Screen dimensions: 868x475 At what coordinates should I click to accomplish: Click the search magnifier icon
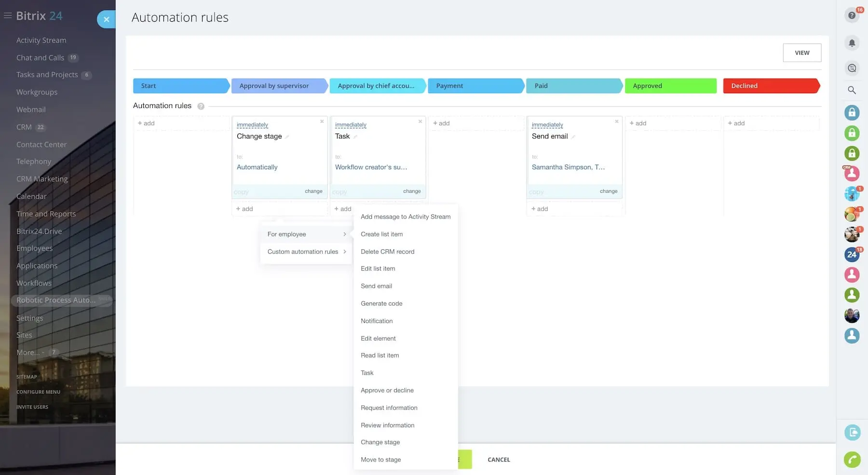pyautogui.click(x=852, y=90)
